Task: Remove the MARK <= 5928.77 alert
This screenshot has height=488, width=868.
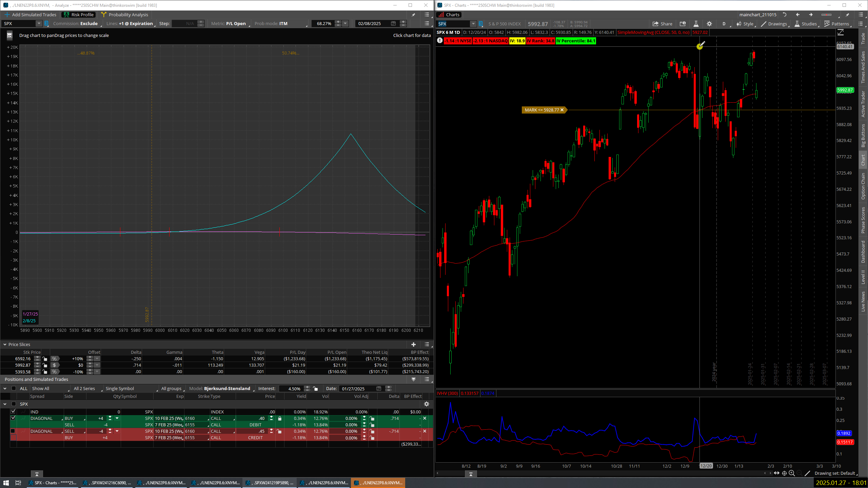Action: point(562,110)
